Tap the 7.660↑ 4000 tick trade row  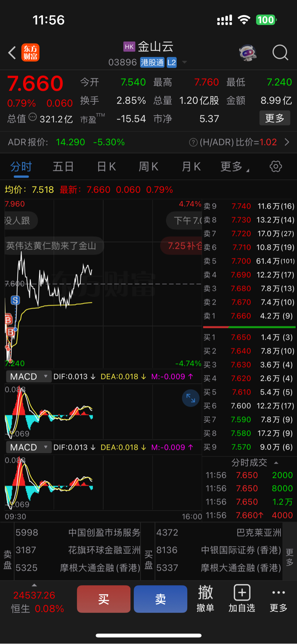pyautogui.click(x=249, y=515)
